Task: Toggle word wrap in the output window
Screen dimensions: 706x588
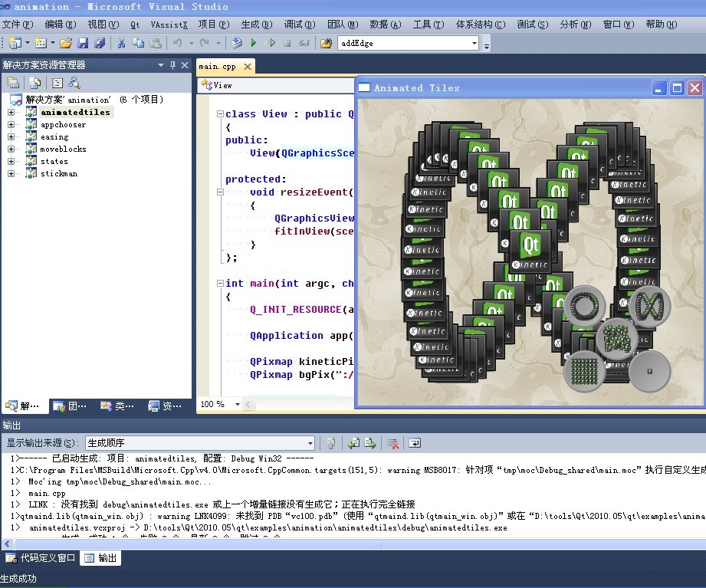Action: [x=415, y=443]
